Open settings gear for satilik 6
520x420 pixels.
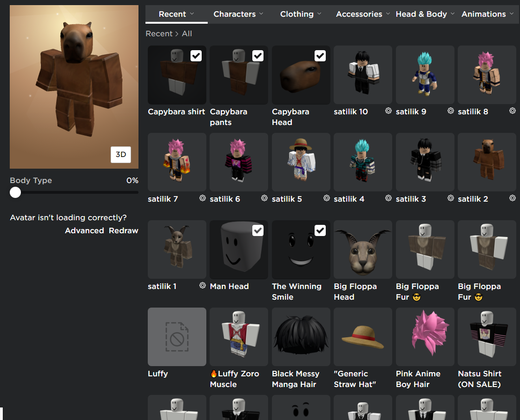click(264, 198)
